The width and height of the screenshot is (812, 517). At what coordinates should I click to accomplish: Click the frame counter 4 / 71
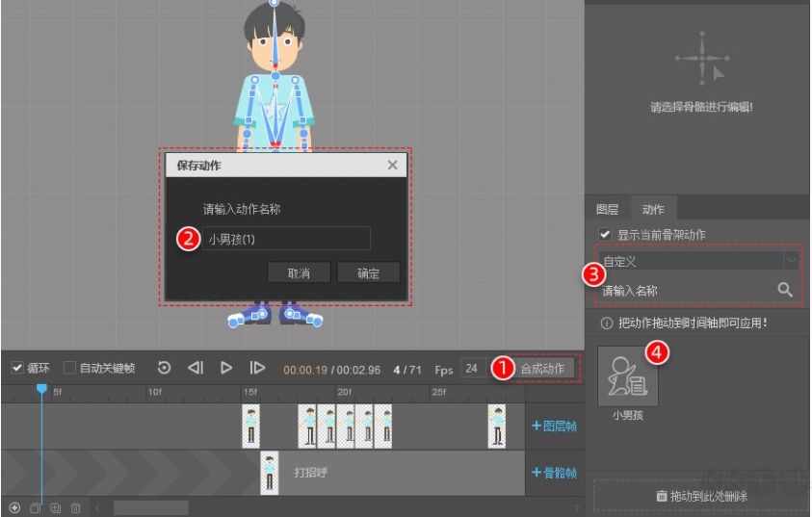(407, 370)
